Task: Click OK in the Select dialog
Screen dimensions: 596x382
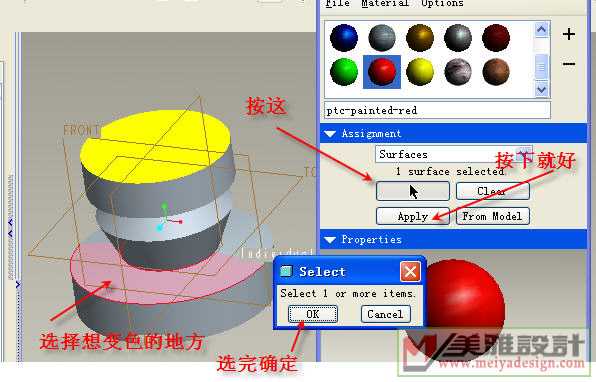Action: tap(313, 314)
